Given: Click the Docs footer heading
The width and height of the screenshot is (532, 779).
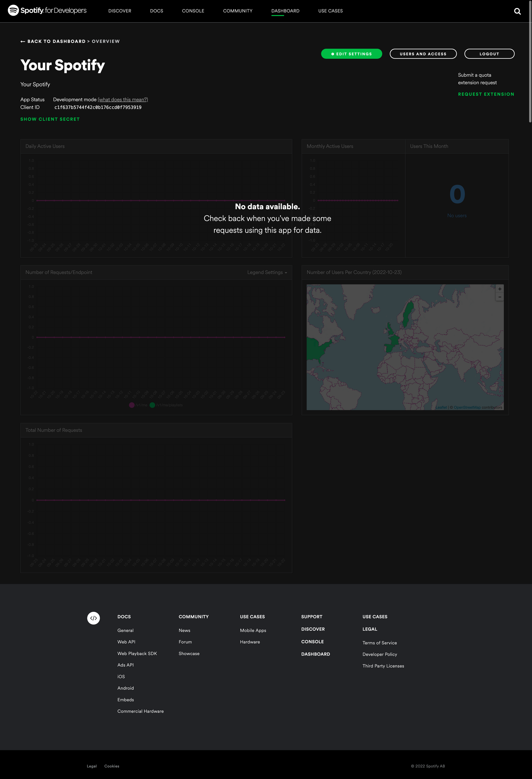Looking at the screenshot, I should 124,617.
